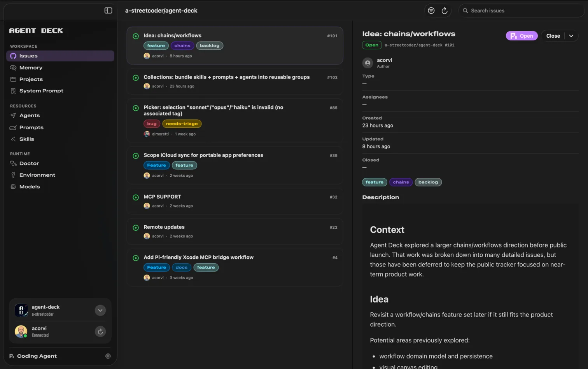Click the Prompts icon in sidebar
Screen dimensions: 588x369
click(x=13, y=127)
